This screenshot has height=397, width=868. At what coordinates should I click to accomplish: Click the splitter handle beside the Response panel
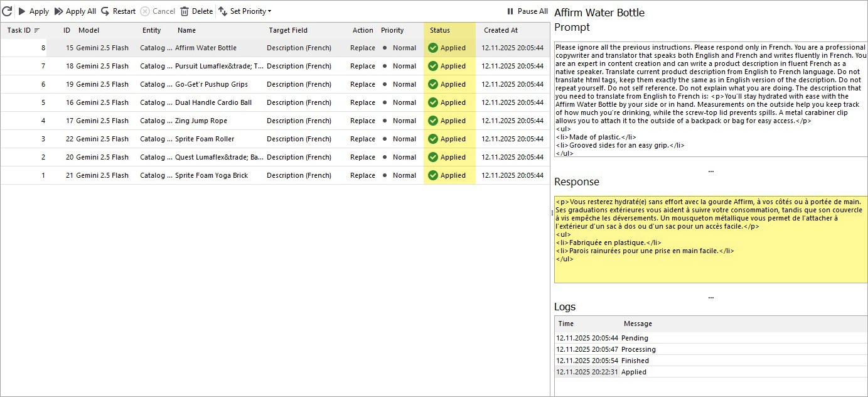tap(552, 214)
